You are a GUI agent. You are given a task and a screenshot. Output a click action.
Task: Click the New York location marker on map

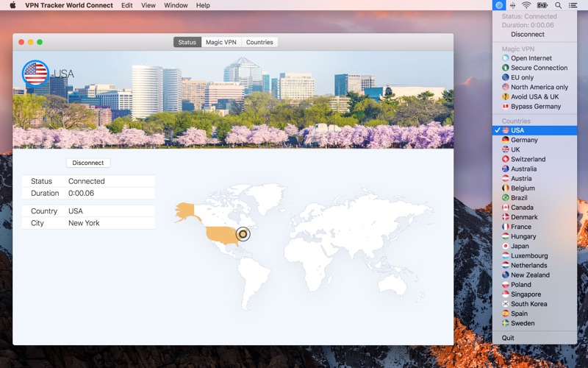(243, 234)
